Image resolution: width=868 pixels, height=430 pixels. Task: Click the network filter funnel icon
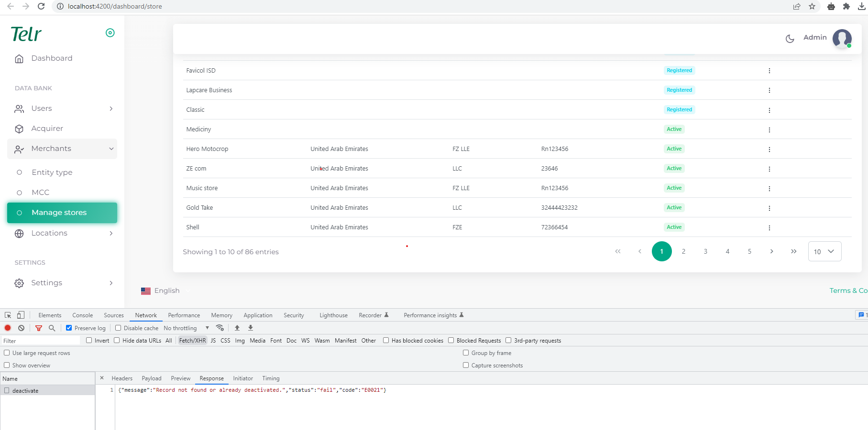(39, 328)
